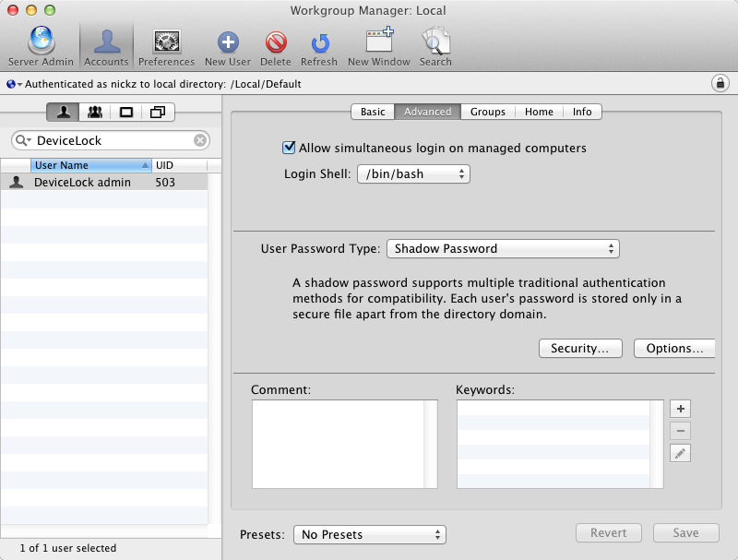The width and height of the screenshot is (738, 560).
Task: Uncheck Allow simultaneous login checkbox
Action: coord(289,148)
